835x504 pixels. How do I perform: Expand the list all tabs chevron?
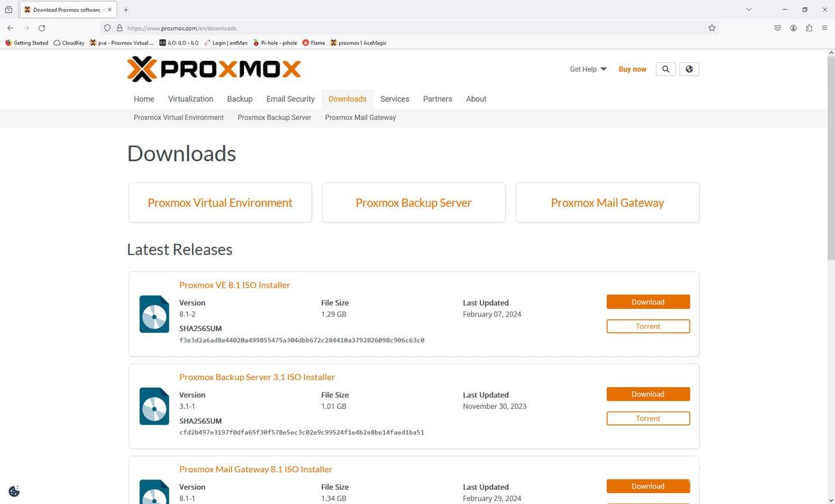pos(748,10)
